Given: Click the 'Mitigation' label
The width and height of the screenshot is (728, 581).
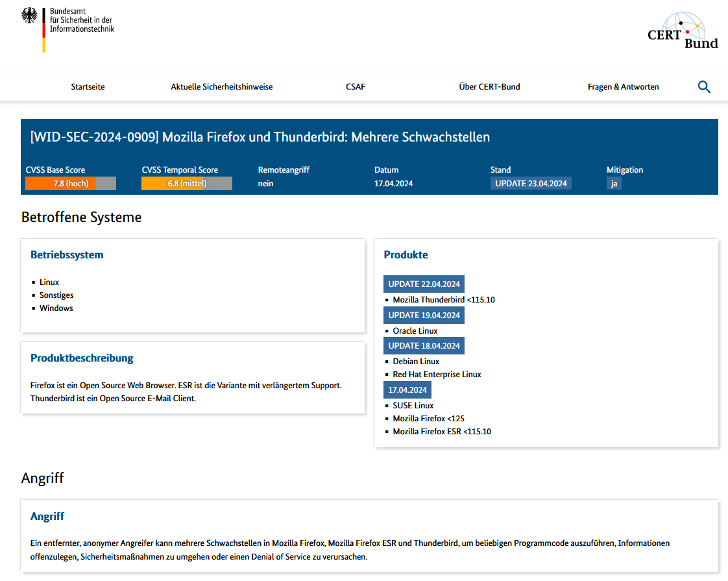Looking at the screenshot, I should (625, 170).
